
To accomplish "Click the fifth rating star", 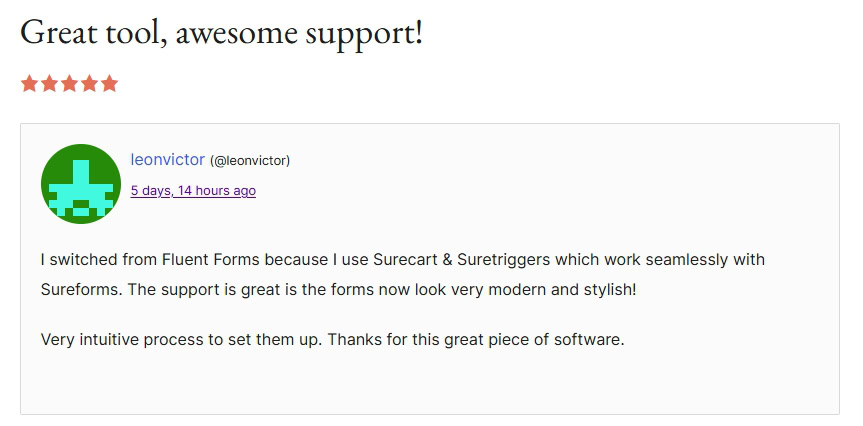I will click(x=109, y=84).
